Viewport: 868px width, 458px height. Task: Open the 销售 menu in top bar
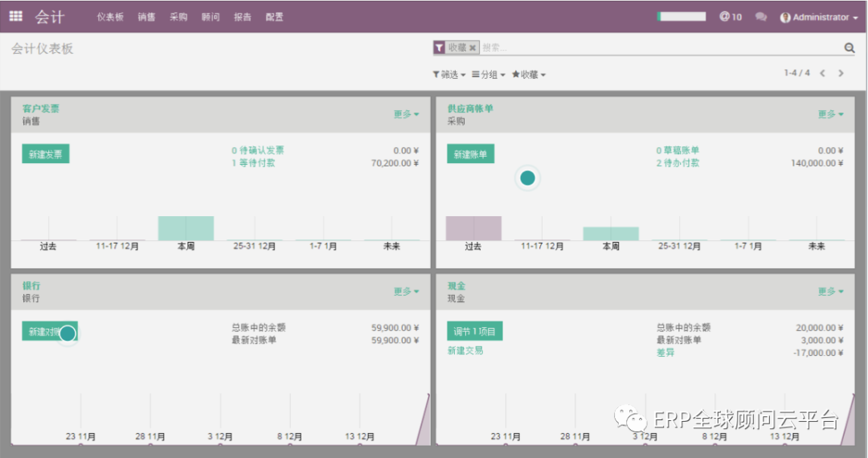[146, 17]
